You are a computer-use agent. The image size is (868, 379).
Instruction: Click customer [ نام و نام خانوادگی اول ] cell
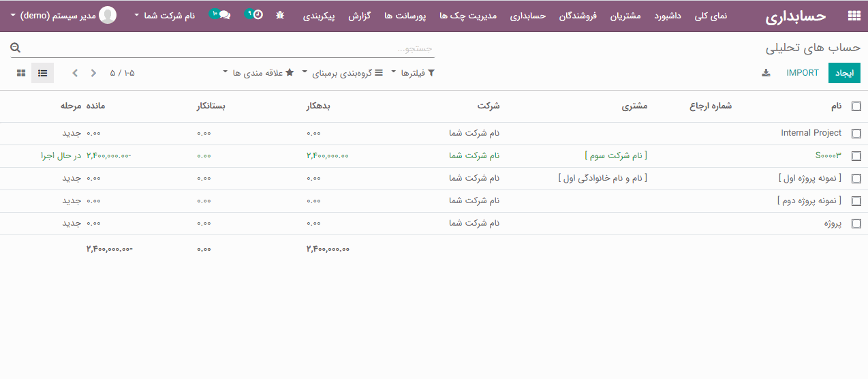[x=602, y=179]
